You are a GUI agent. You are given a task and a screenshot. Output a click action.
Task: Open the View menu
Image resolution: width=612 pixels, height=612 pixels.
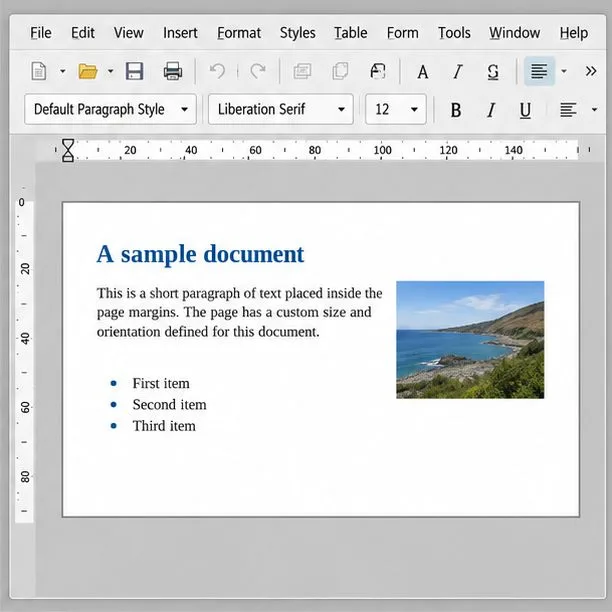(128, 33)
